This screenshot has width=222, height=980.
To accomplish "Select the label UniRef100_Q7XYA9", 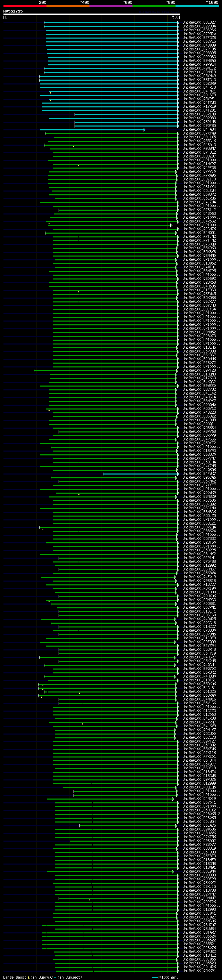I will 199,133.
